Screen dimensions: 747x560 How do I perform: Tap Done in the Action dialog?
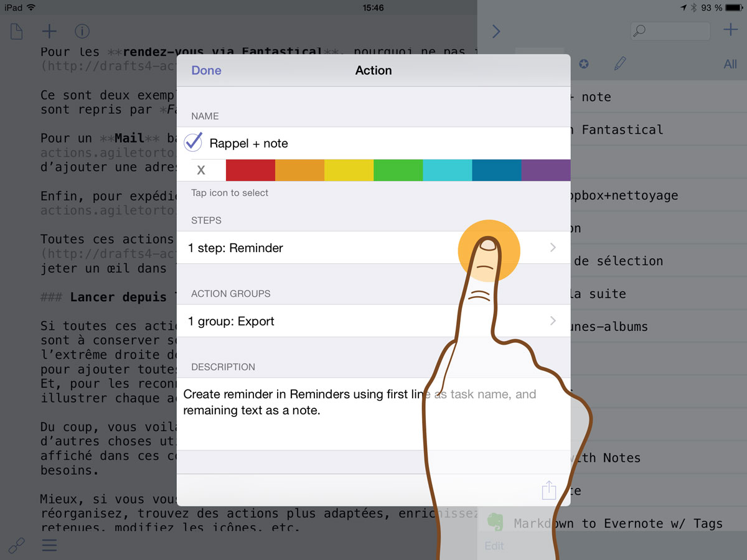pyautogui.click(x=206, y=70)
